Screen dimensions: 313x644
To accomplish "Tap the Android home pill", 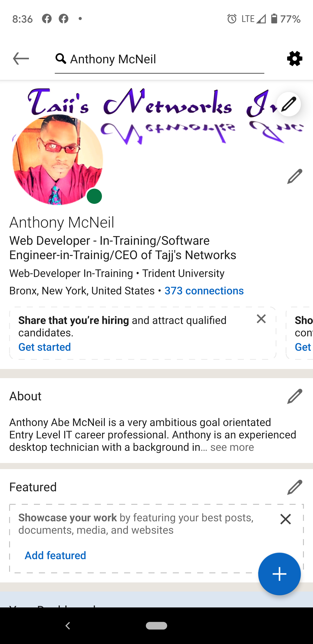I will pos(156,626).
